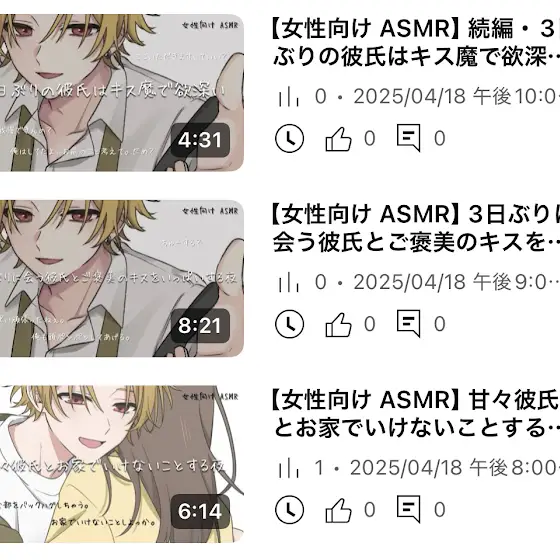Open the clock icon on first video

pyautogui.click(x=289, y=138)
